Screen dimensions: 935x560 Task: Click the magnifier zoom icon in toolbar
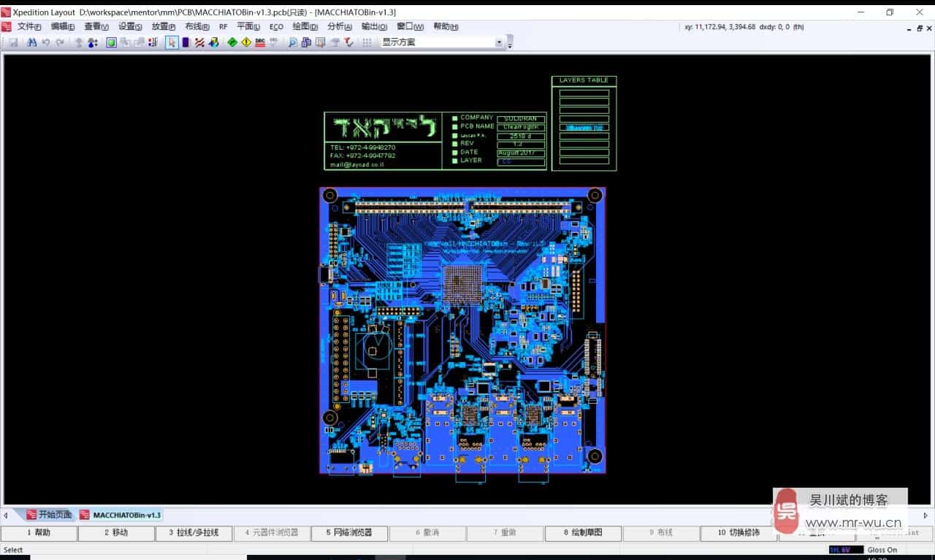coord(292,42)
